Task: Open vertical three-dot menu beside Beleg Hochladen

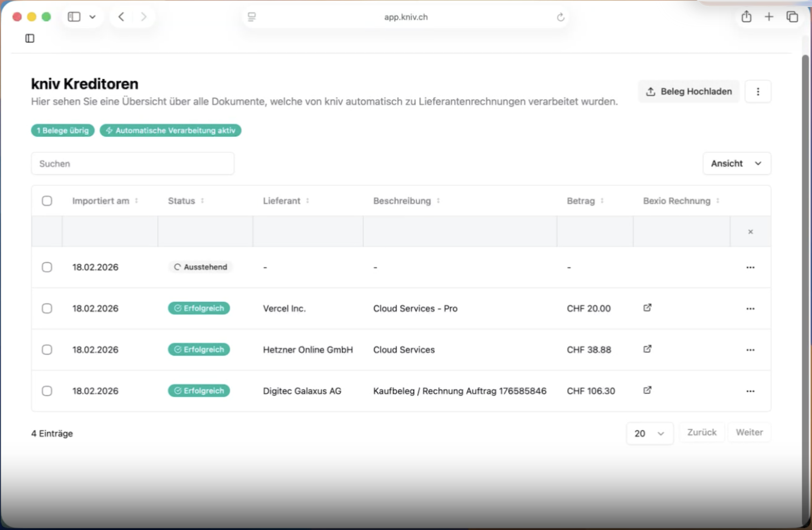Action: (x=758, y=91)
